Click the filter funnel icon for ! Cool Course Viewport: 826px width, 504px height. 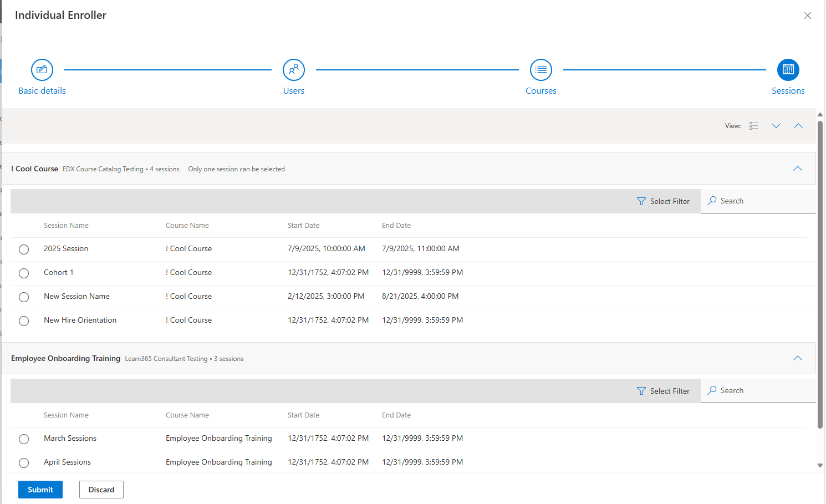point(641,201)
